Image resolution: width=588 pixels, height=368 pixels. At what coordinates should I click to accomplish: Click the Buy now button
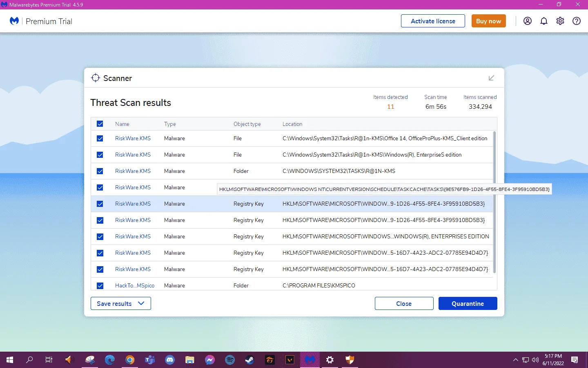tap(489, 21)
